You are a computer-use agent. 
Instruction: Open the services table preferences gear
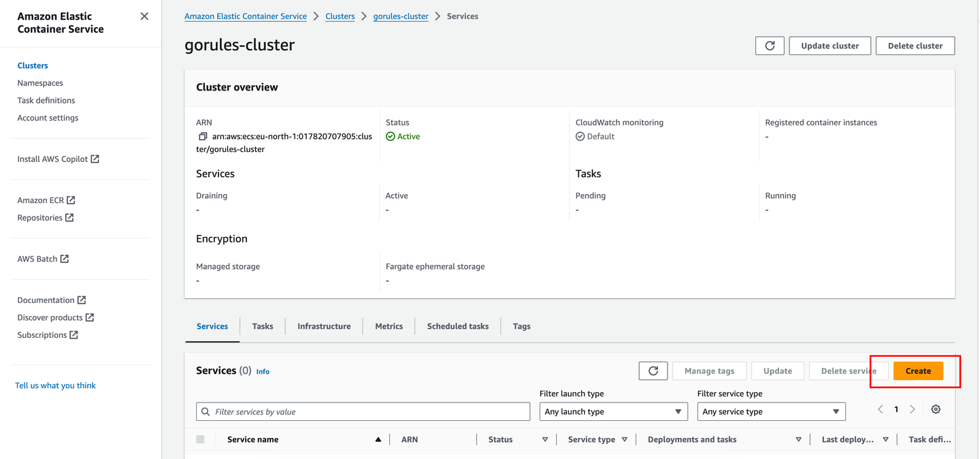point(936,409)
